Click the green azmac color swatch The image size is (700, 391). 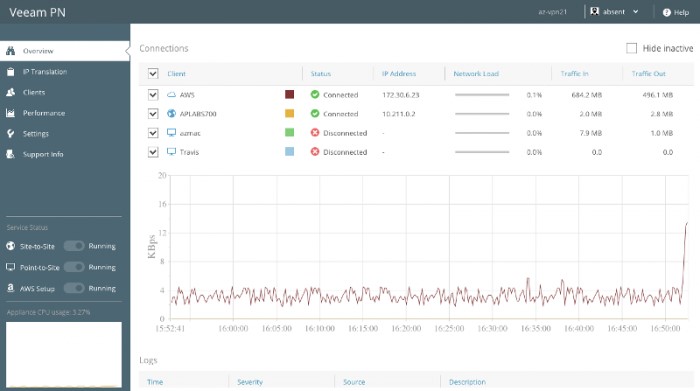289,133
